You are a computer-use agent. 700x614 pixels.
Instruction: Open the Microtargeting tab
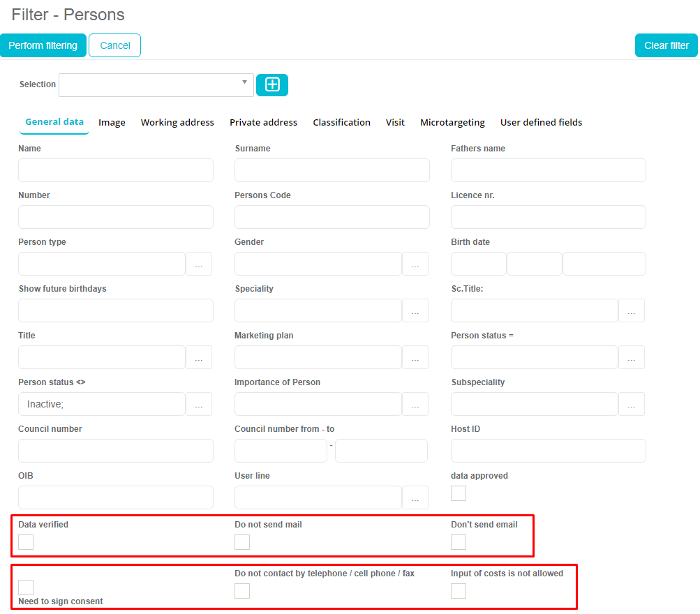pos(452,122)
